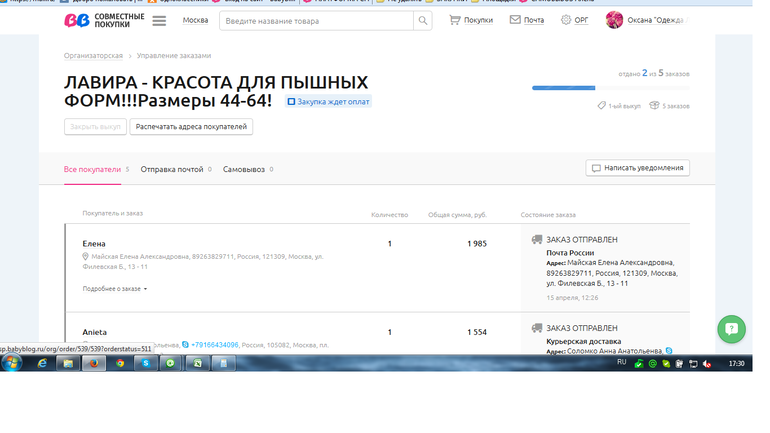This screenshot has height=433, width=770.
Task: Select the Москва city selector
Action: coord(195,20)
